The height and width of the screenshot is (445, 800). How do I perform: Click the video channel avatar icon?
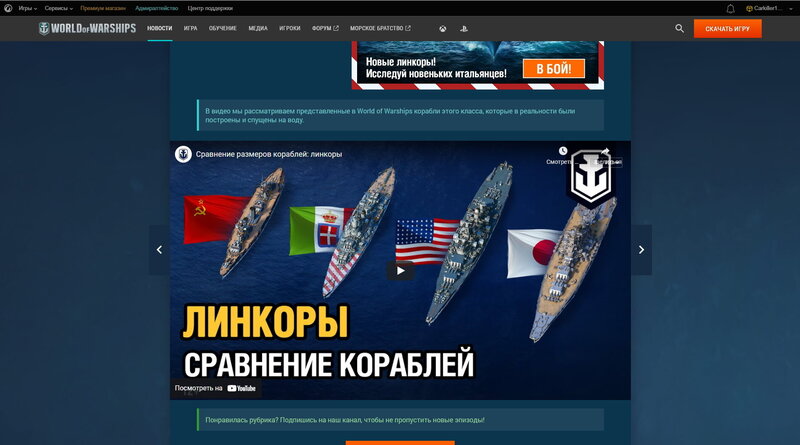click(x=183, y=154)
